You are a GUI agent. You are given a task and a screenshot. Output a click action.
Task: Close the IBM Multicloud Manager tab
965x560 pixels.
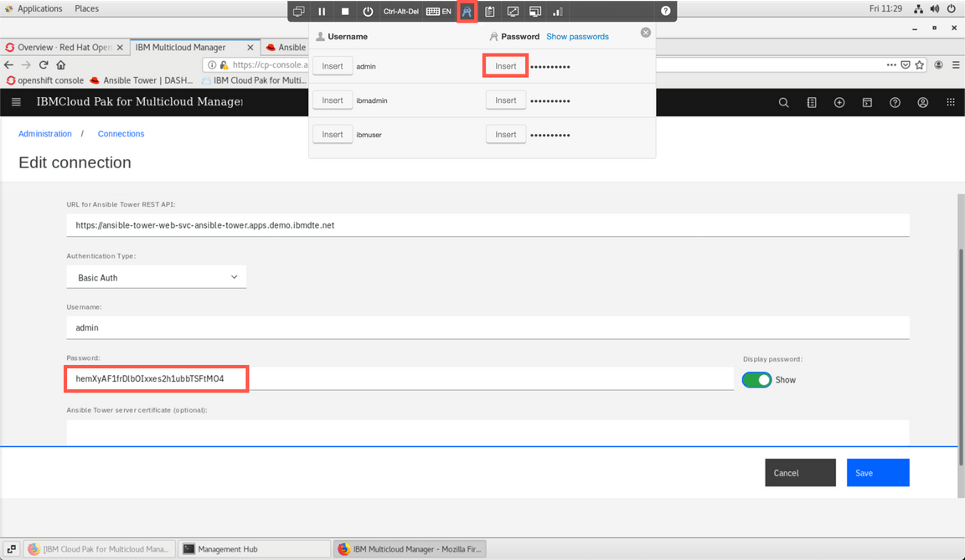tap(250, 48)
